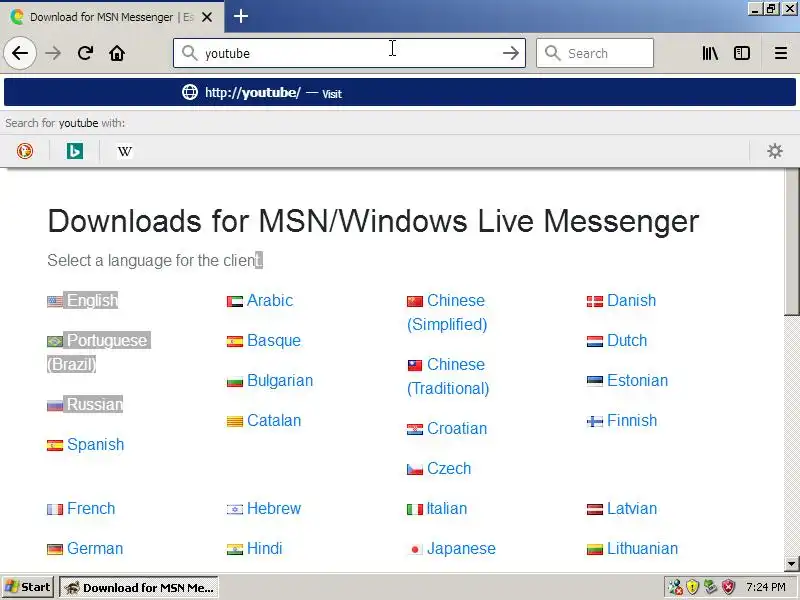Select the Estonian language link
Viewport: 800px width, 600px height.
(637, 381)
